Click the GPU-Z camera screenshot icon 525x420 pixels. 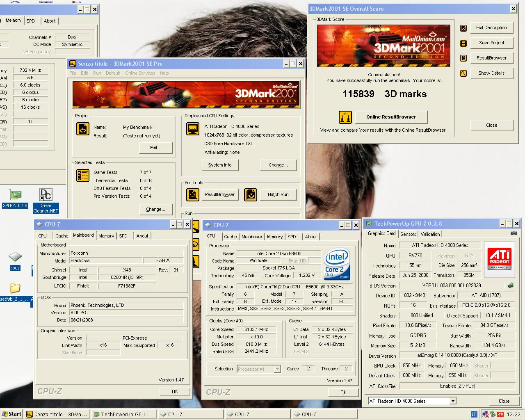click(514, 233)
